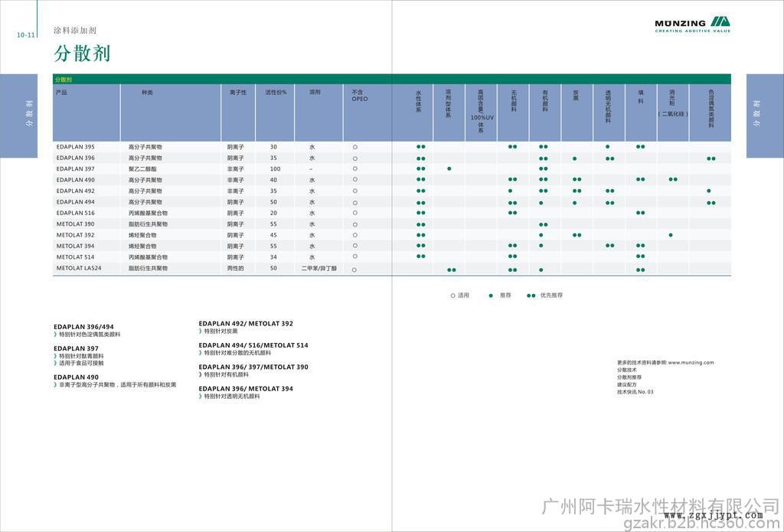Select the OPEO-free circle for EDAPLAN 516
Viewport: 784px width, 532px height.
click(x=355, y=213)
